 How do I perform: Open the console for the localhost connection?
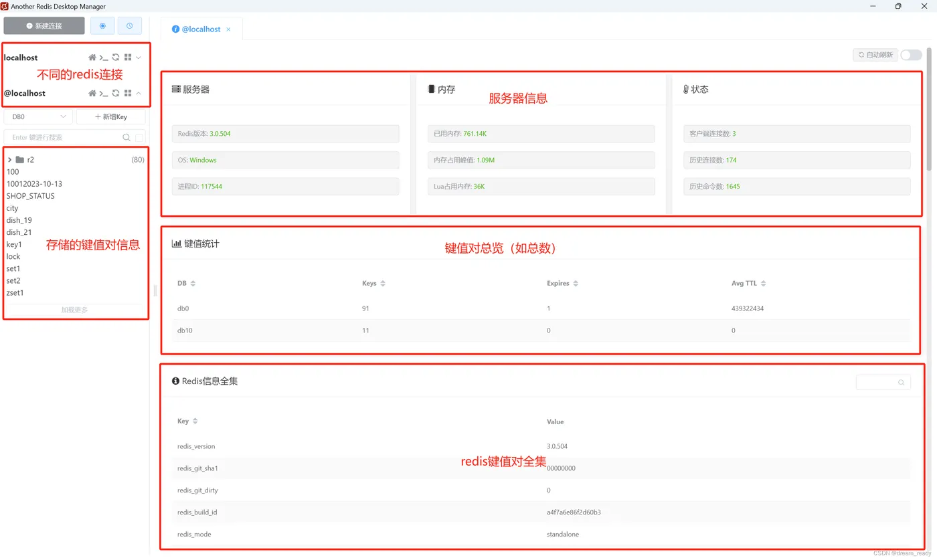[104, 58]
